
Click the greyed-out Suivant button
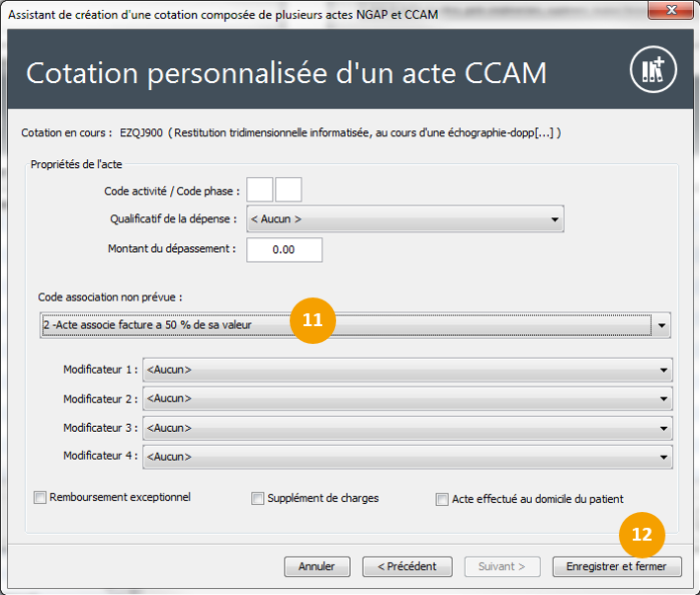coord(506,566)
